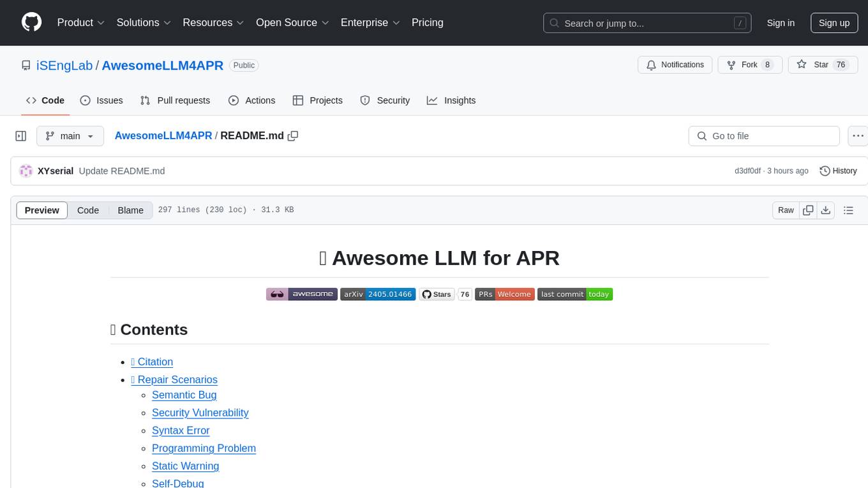Select the Blame view
Viewport: 868px width, 488px height.
point(130,210)
